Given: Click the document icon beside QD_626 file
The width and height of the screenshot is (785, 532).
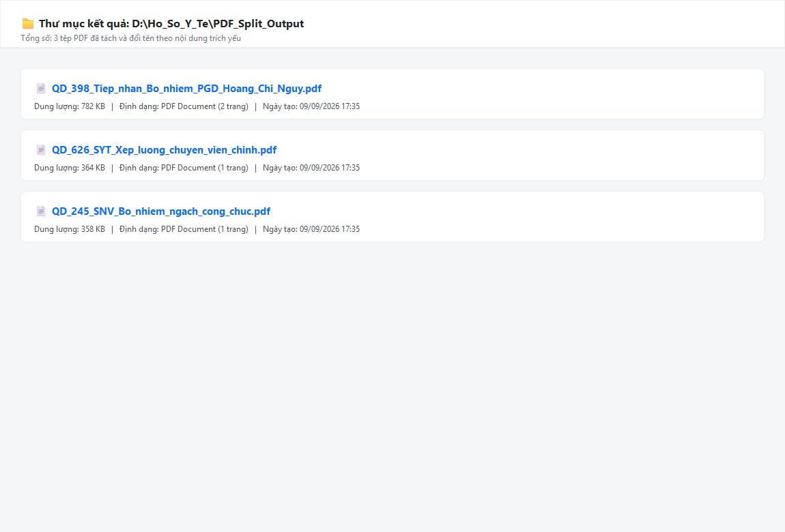Looking at the screenshot, I should (x=41, y=150).
